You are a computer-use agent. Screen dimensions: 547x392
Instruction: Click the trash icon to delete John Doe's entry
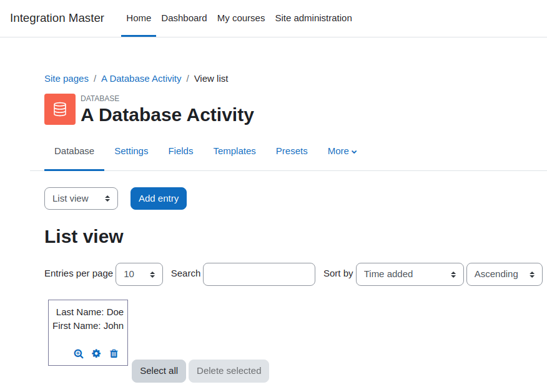114,354
